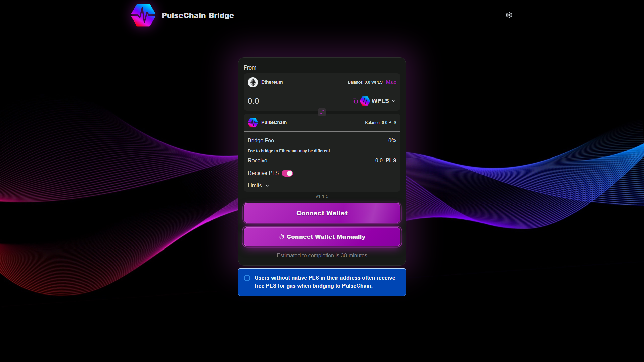Click Connect Wallet Manually button
The width and height of the screenshot is (644, 362).
coord(322,237)
